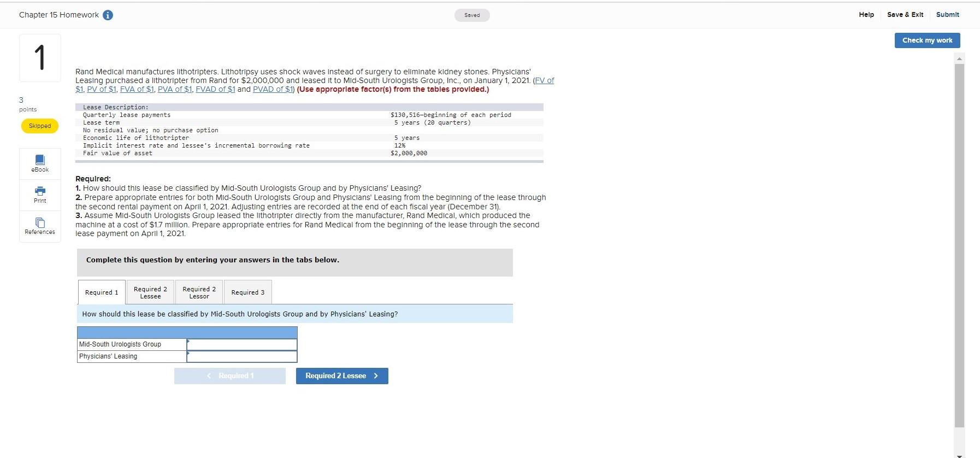
Task: Open the Help menu
Action: pos(866,15)
